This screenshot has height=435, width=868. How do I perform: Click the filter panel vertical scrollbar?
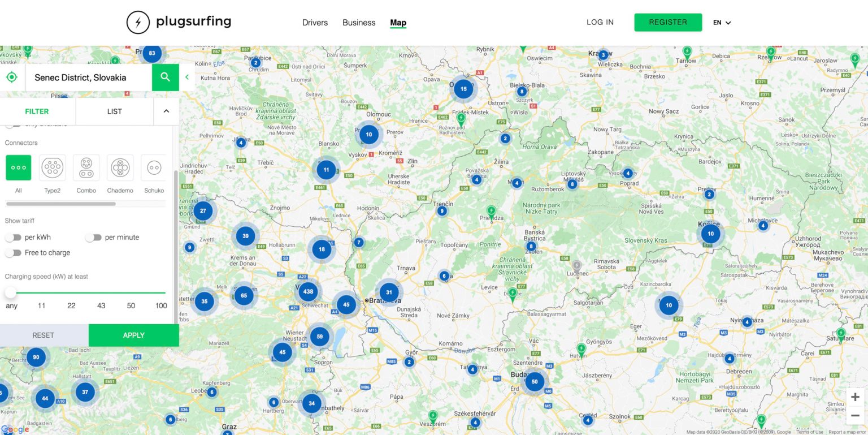(176, 246)
